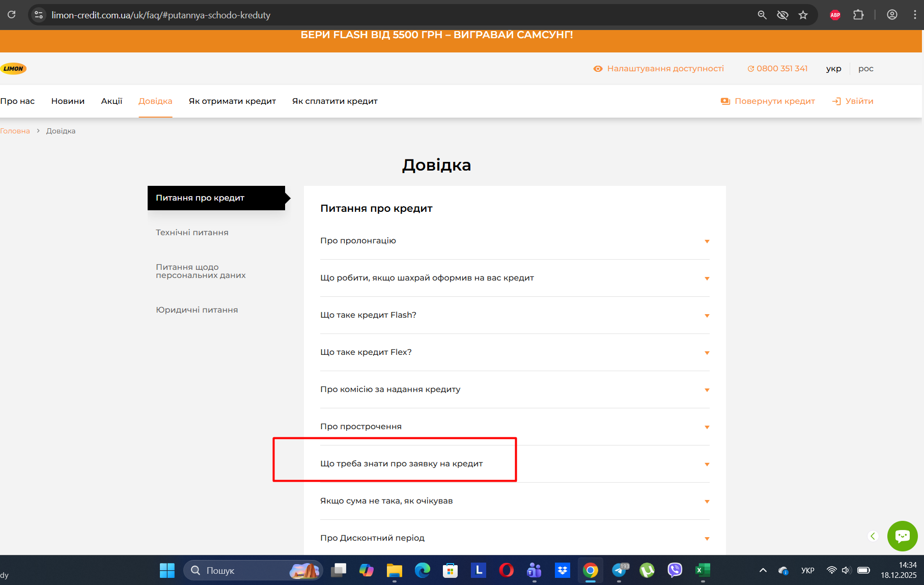Viewport: 924px width, 585px height.
Task: Switch to 'Технічні питання' category
Action: pyautogui.click(x=192, y=233)
